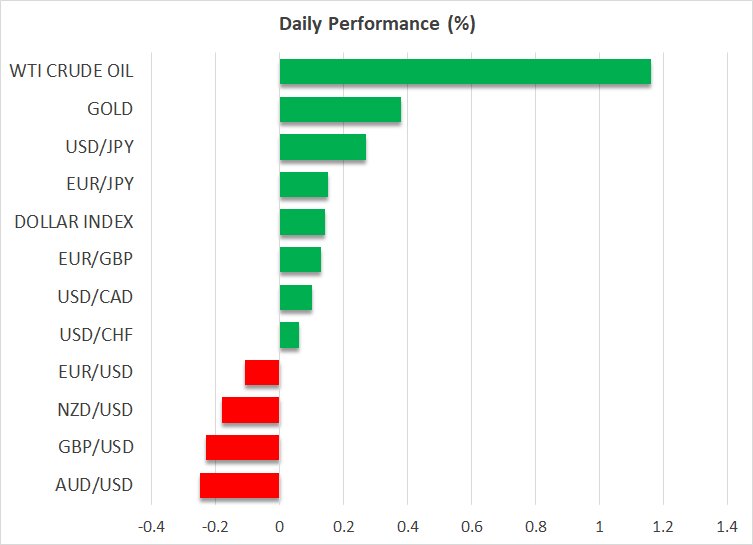753x545 pixels.
Task: Click the USD/JPY bar
Action: point(322,147)
